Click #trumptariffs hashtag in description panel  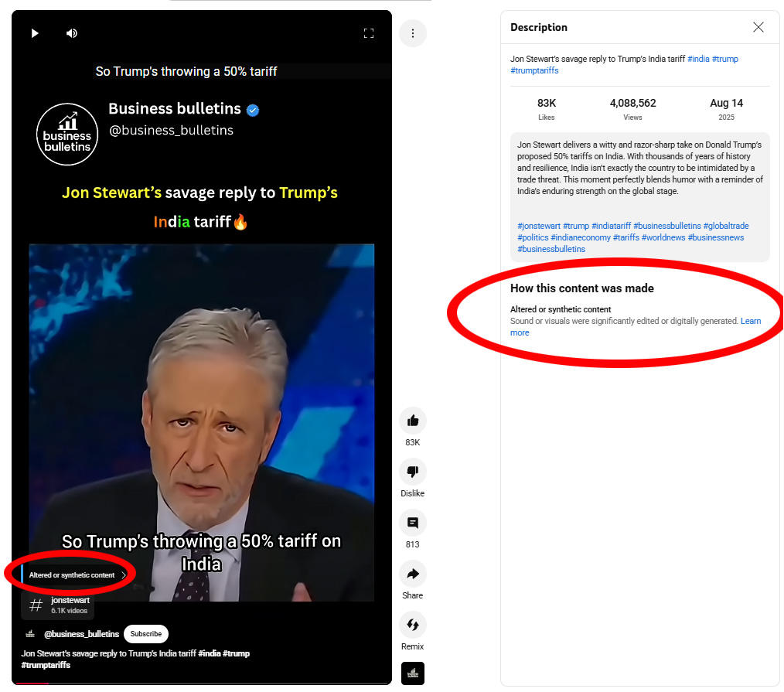534,70
